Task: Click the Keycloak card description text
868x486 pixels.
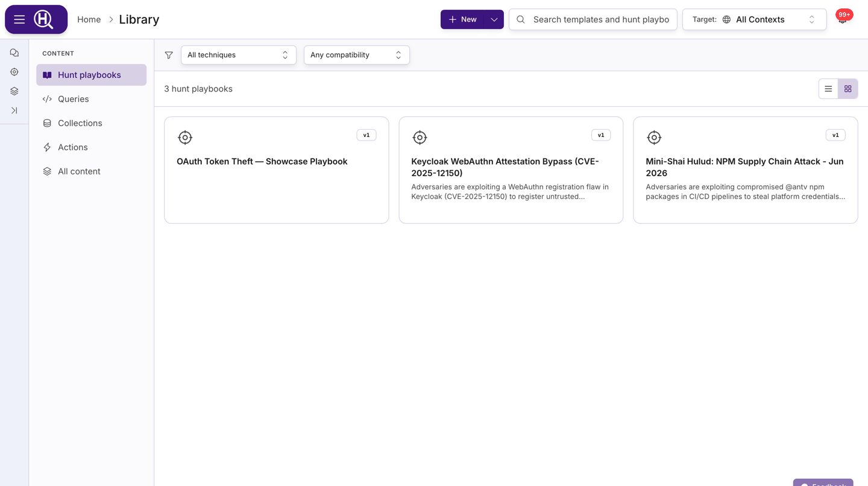Action: click(x=510, y=192)
